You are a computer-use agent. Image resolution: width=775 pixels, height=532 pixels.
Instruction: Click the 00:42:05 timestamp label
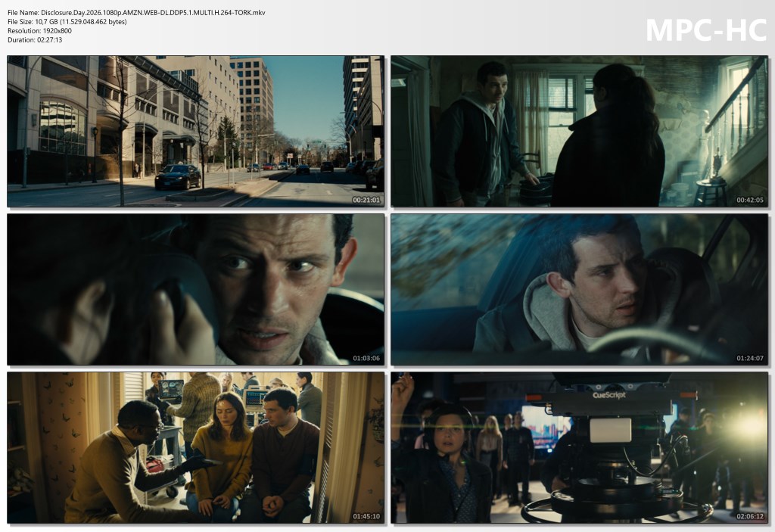(x=750, y=200)
